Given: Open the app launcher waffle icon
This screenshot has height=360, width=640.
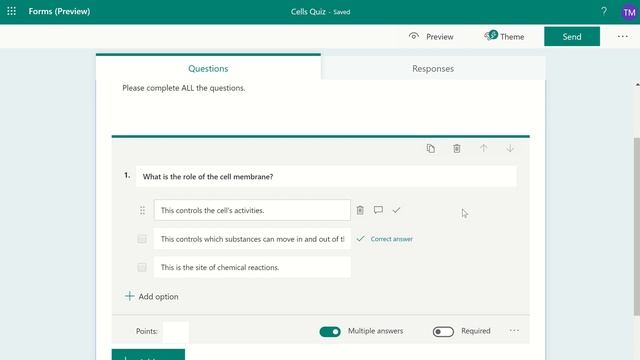Looking at the screenshot, I should click(x=11, y=11).
